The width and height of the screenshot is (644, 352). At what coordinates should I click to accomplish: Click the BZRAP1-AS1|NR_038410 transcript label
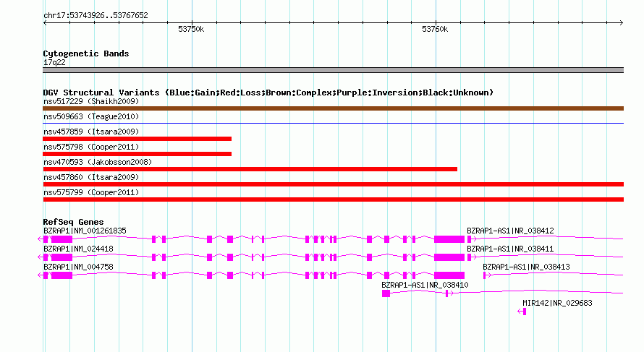coord(425,285)
